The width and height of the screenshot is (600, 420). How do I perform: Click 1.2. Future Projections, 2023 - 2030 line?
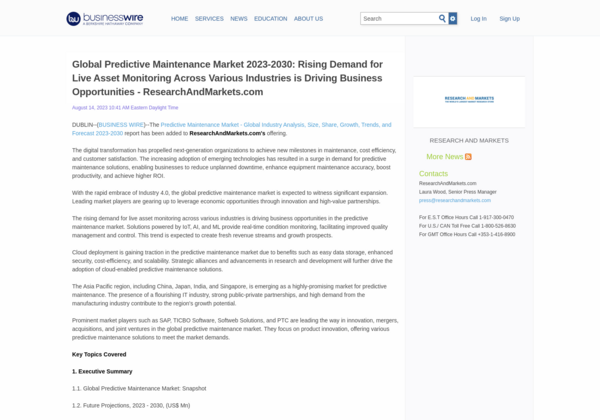click(131, 405)
